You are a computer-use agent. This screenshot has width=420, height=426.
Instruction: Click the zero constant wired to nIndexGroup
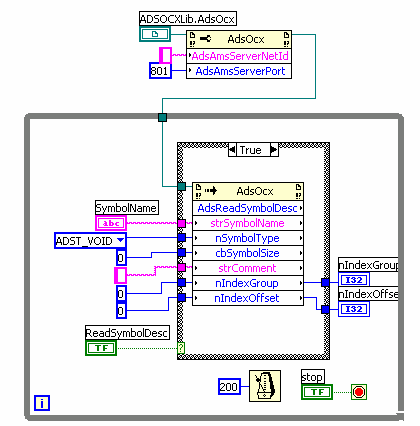point(121,294)
